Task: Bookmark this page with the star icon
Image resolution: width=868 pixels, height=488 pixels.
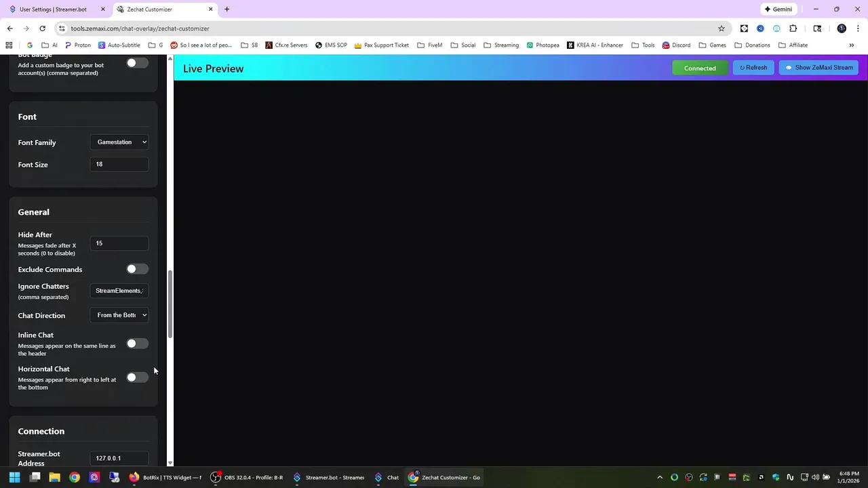Action: click(x=722, y=28)
